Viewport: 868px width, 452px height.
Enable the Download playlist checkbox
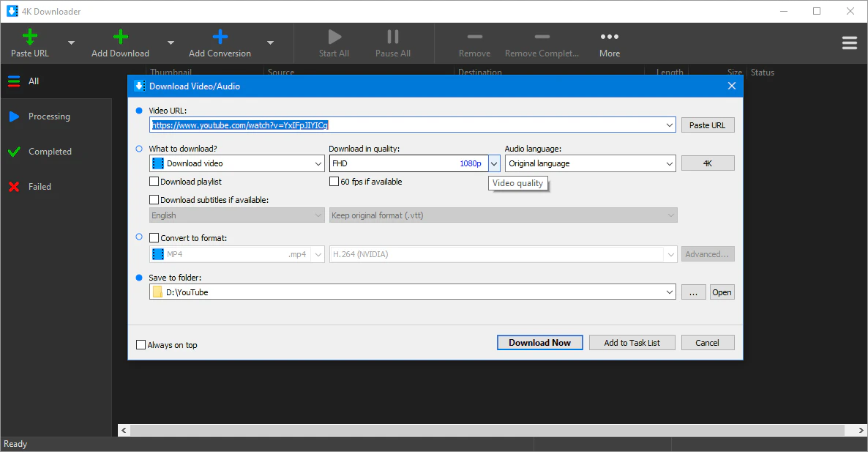pyautogui.click(x=154, y=182)
